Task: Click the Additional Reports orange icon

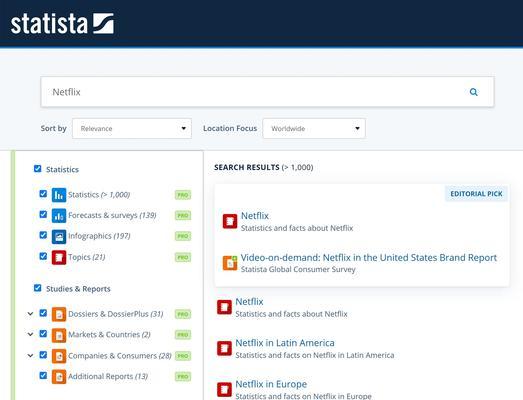Action: pyautogui.click(x=59, y=377)
